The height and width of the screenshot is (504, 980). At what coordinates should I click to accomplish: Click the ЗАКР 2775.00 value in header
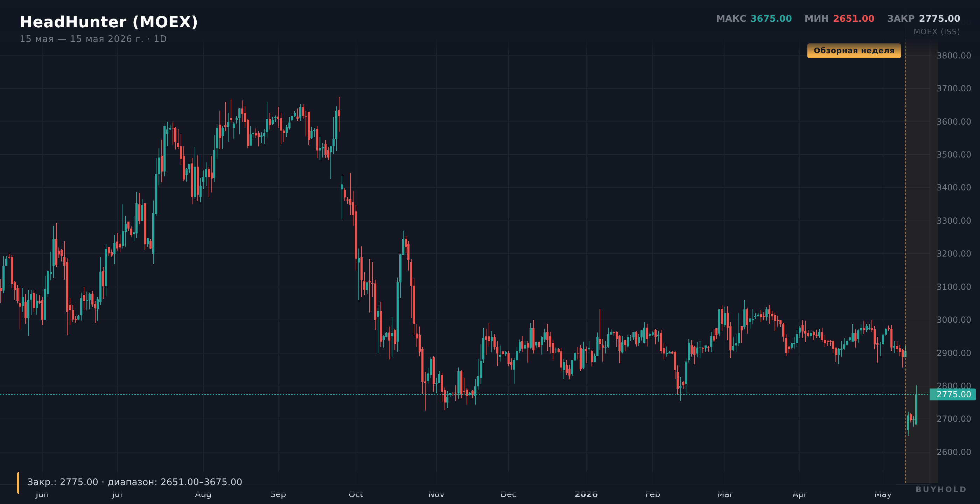[x=923, y=19]
